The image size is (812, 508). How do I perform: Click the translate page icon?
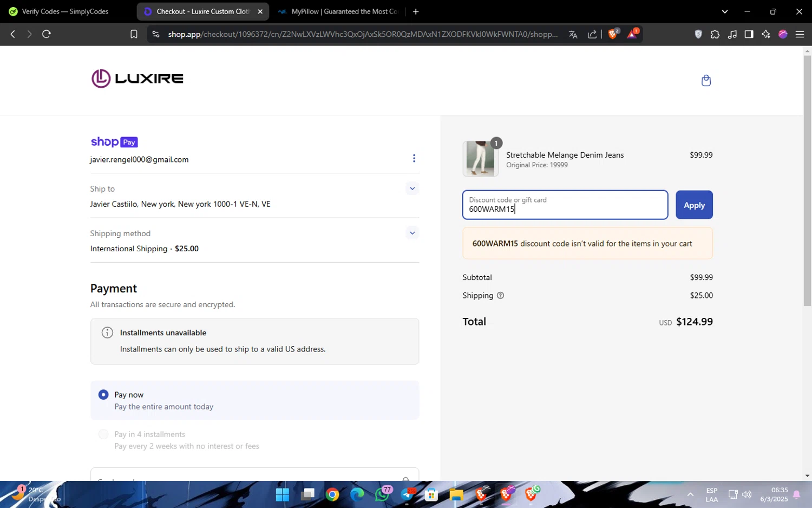(573, 34)
